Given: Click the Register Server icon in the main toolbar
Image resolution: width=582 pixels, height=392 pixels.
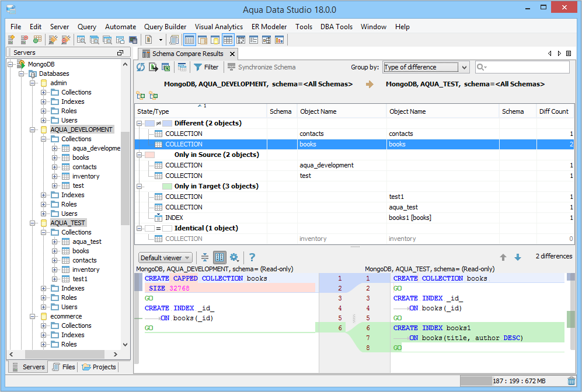Looking at the screenshot, I should coord(11,40).
